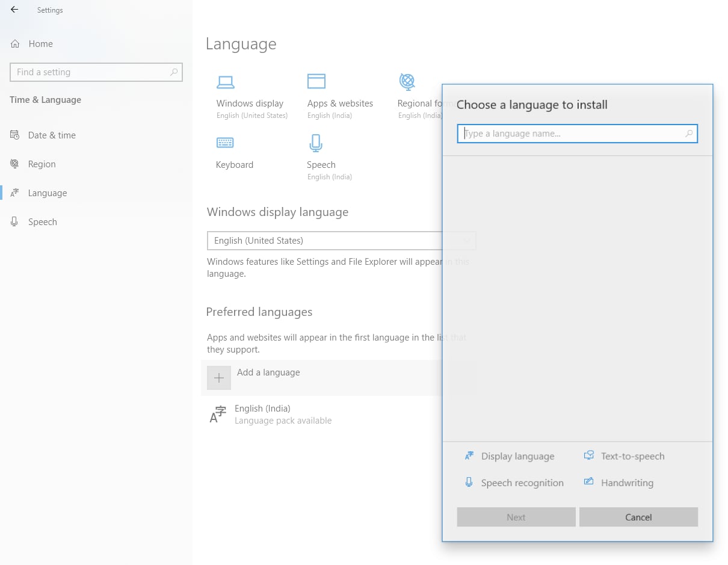Click the Home house icon
Image resolution: width=728 pixels, height=565 pixels.
[x=15, y=44]
